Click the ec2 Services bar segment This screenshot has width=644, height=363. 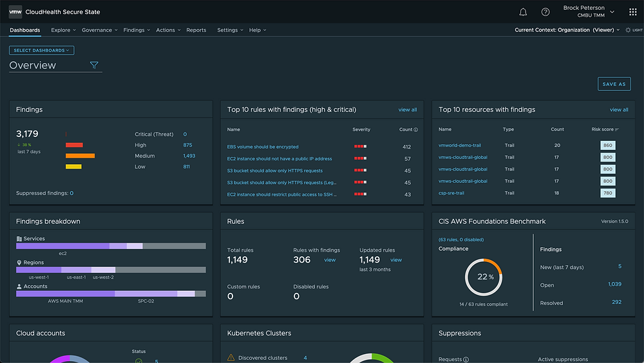[x=63, y=246]
